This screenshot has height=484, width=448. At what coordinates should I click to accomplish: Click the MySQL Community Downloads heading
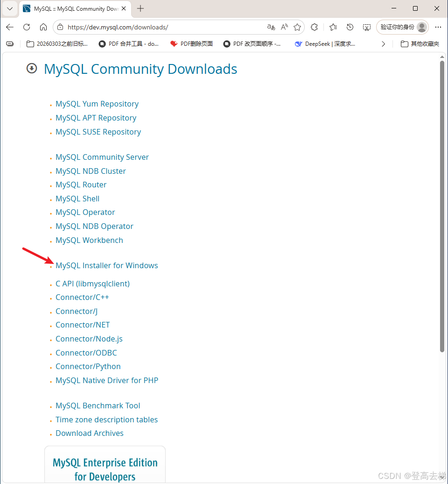point(140,69)
